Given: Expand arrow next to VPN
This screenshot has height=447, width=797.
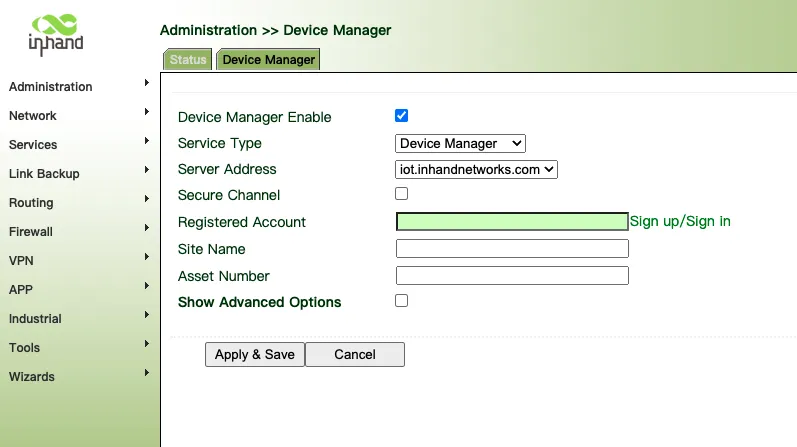Looking at the screenshot, I should click(146, 256).
